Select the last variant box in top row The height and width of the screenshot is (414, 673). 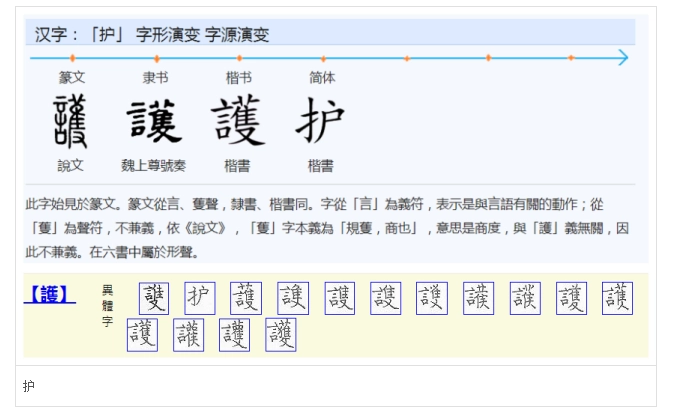[x=618, y=298]
